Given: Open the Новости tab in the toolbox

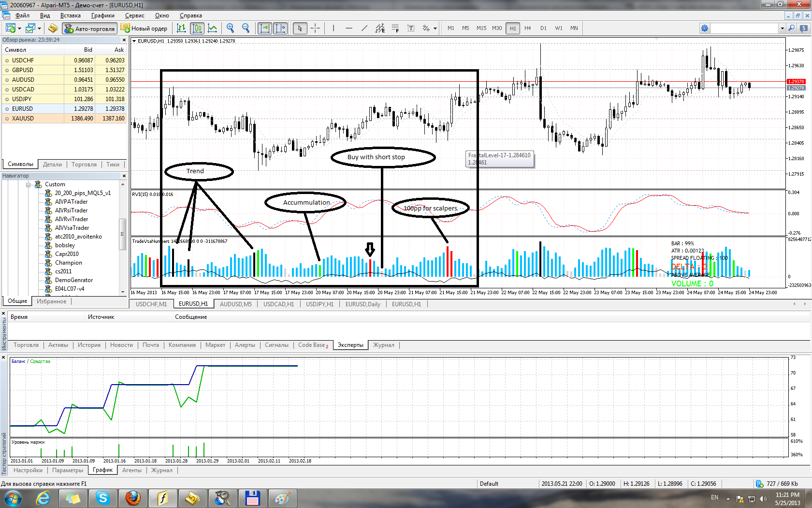Looking at the screenshot, I should pos(121,345).
